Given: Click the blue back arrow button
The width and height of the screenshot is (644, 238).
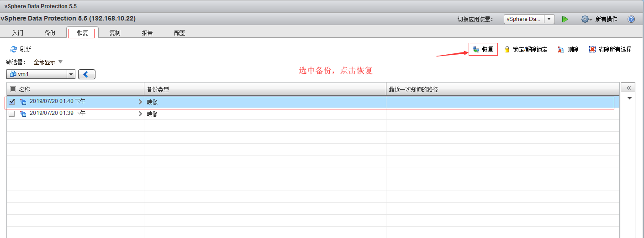Looking at the screenshot, I should tap(87, 74).
